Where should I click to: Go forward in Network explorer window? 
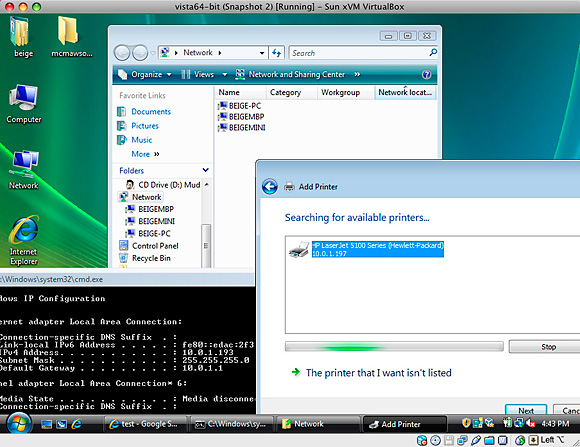pyautogui.click(x=140, y=53)
